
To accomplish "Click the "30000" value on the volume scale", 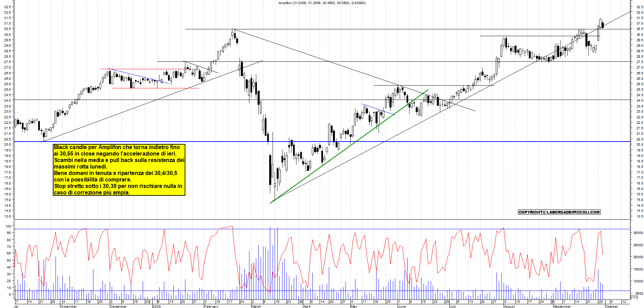I will coord(638,233).
